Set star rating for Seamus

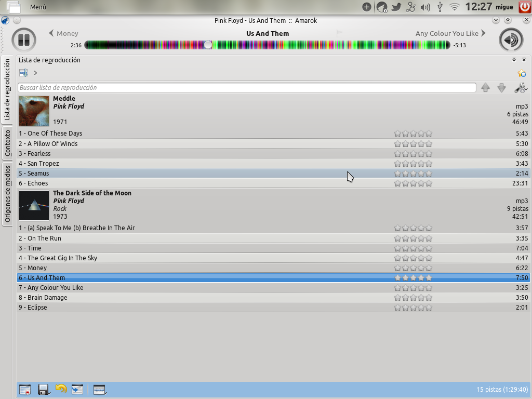[413, 174]
